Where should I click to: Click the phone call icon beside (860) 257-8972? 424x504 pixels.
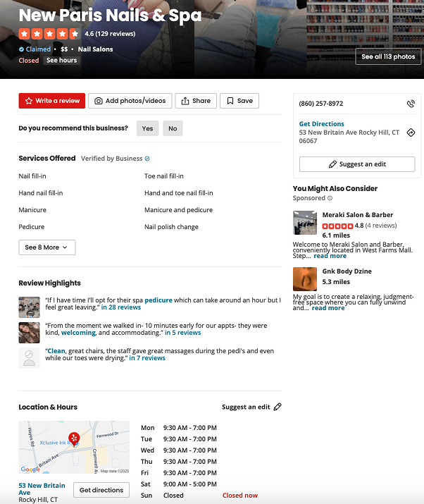tap(411, 104)
